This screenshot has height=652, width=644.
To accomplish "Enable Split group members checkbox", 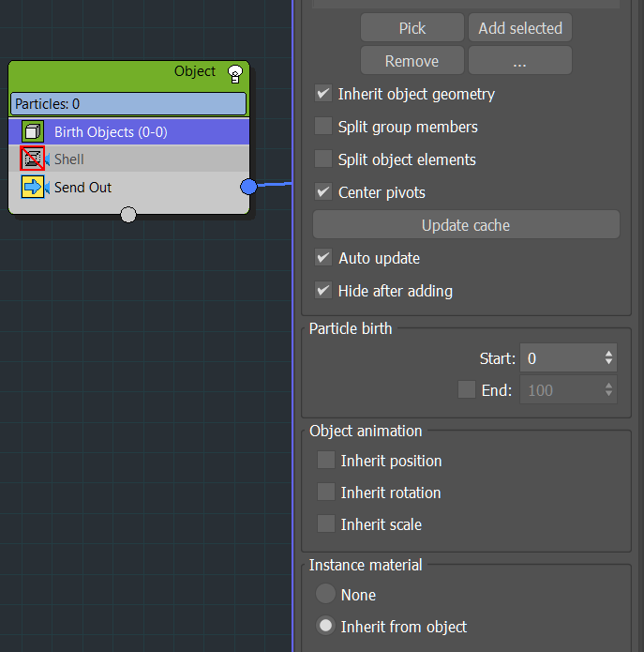I will click(x=323, y=127).
